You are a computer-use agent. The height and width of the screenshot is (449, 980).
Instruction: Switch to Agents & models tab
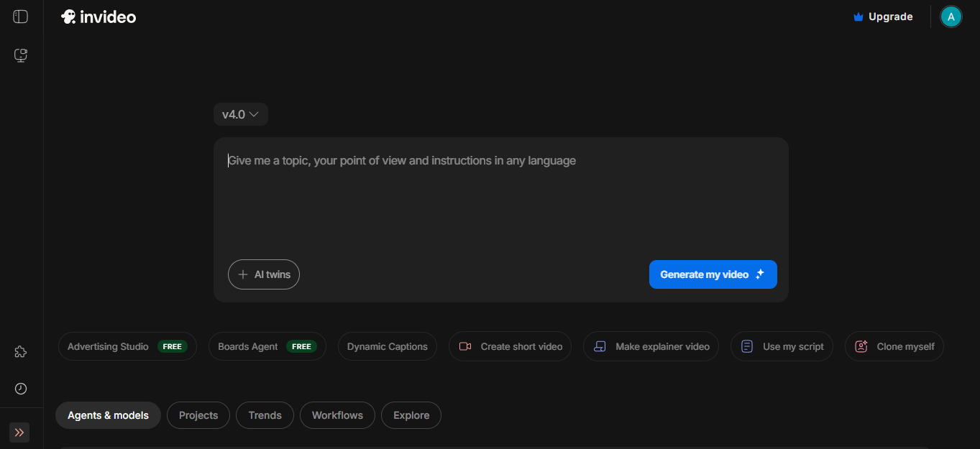tap(108, 415)
